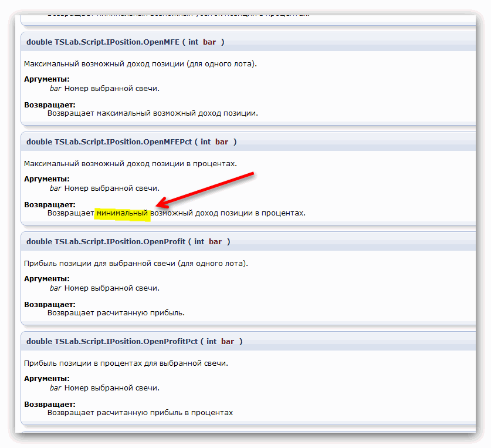Click 'Аргументы:' label in the OpenProfit section
Viewport: 491px width, 448px height.
[47, 279]
